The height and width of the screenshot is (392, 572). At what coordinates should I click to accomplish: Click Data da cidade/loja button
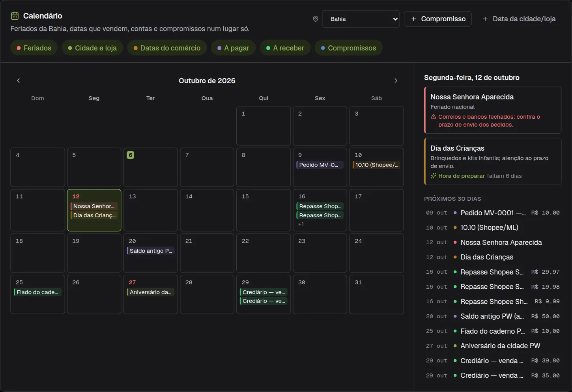(x=519, y=19)
